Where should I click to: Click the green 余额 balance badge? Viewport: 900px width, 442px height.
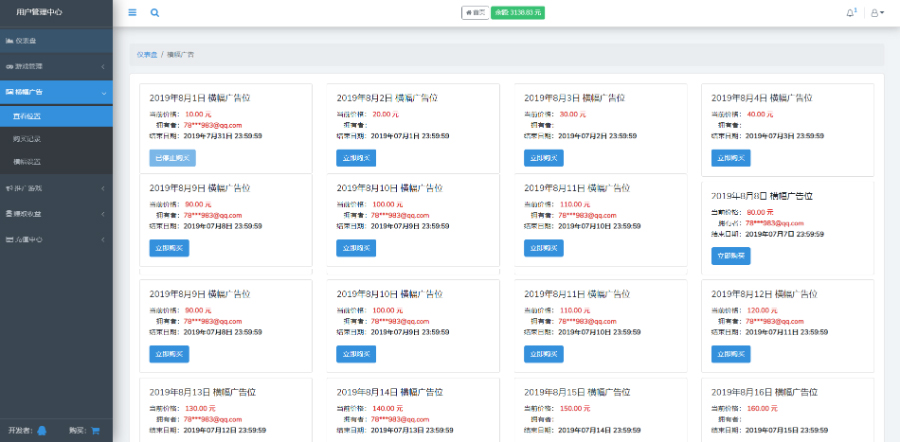[x=518, y=13]
